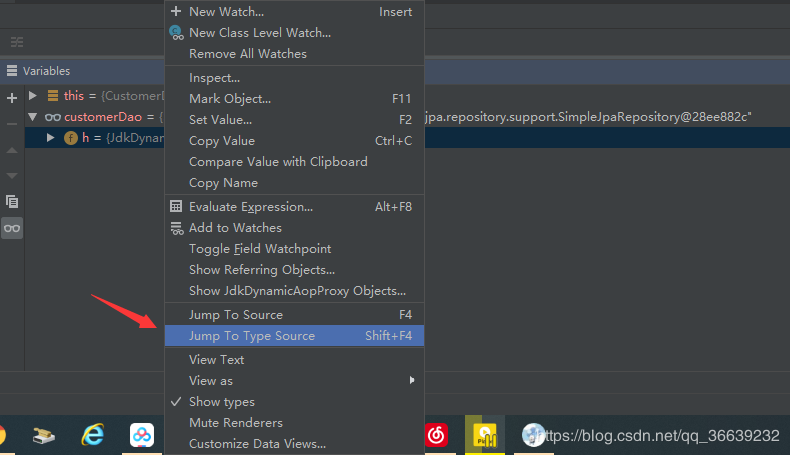This screenshot has width=790, height=455.
Task: Select Set Value... menu item
Action: 294,120
